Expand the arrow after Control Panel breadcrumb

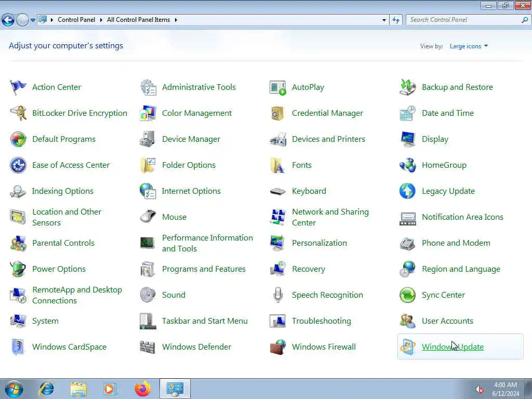pyautogui.click(x=101, y=20)
